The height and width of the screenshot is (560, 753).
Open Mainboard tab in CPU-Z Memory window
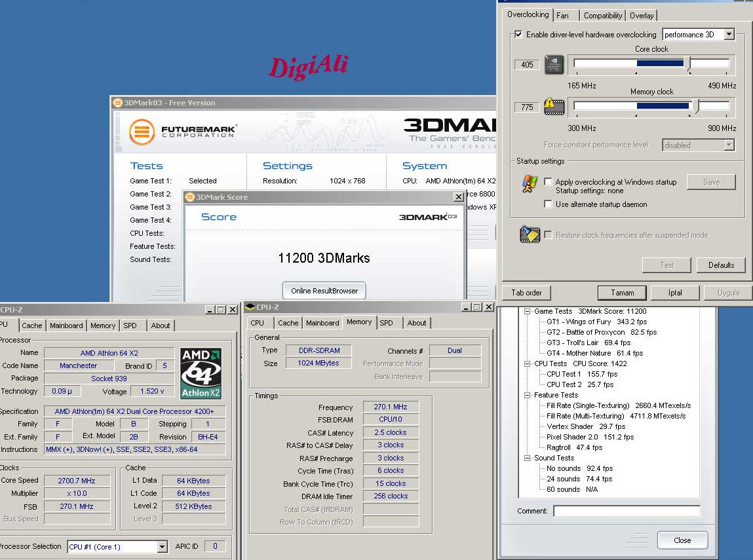coord(322,323)
